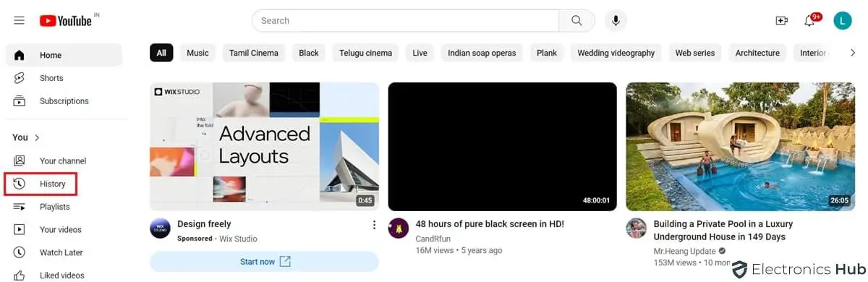Expand the You section chevron
The width and height of the screenshot is (868, 282).
pyautogui.click(x=37, y=137)
